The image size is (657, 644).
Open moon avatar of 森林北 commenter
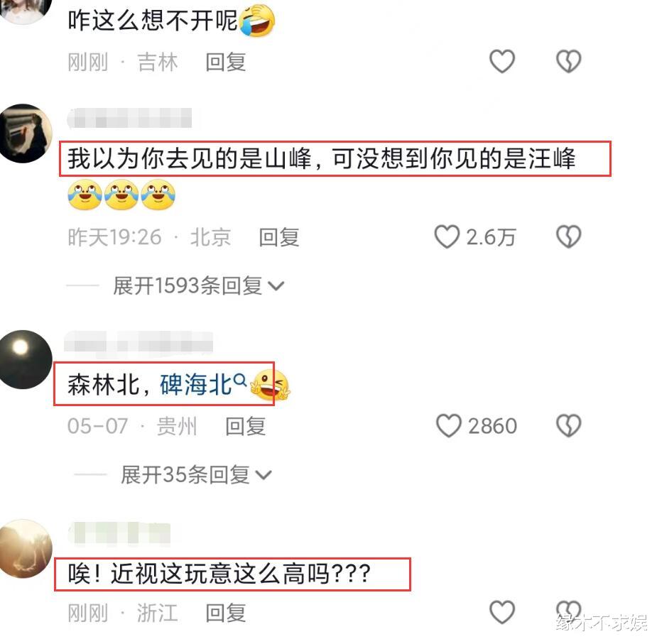[x=24, y=359]
